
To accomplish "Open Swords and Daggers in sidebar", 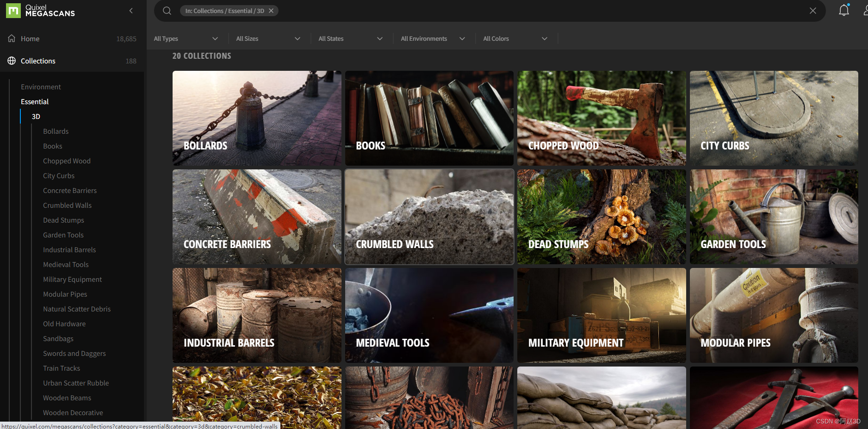I will pyautogui.click(x=74, y=353).
